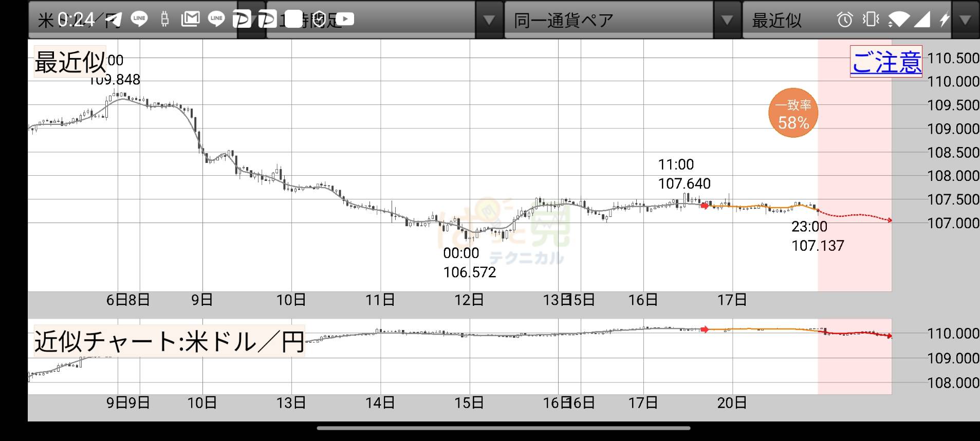Click the 11日 date on upper chart axis
980x441 pixels.
[380, 300]
